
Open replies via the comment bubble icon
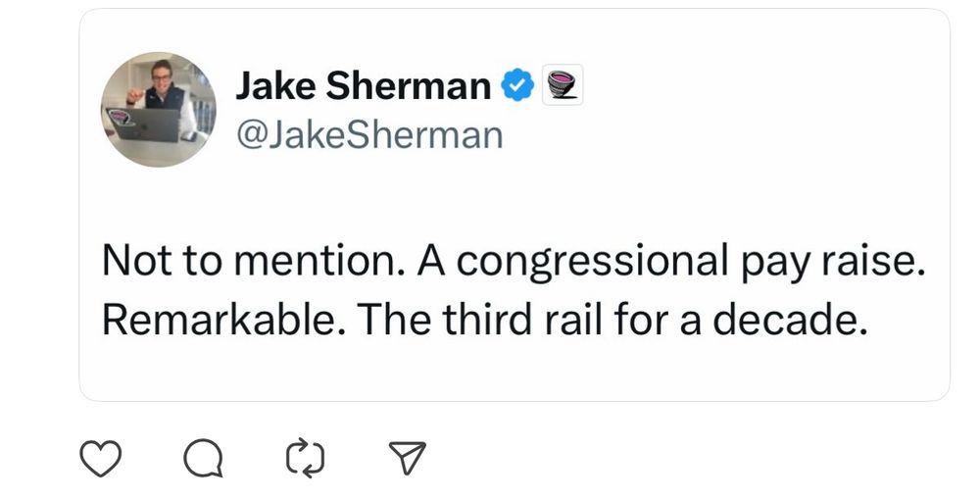tap(203, 458)
